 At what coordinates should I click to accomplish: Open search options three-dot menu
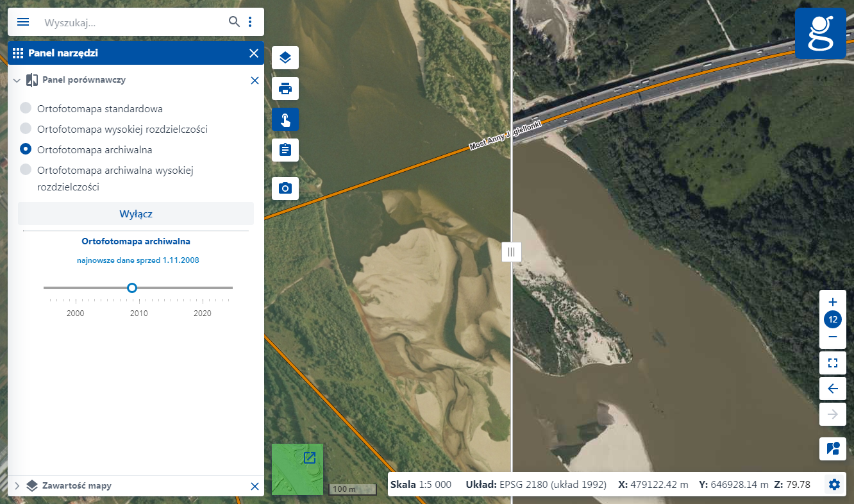point(250,22)
